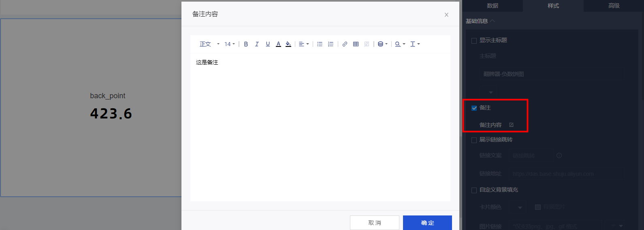Open the font size 14 dropdown
The image size is (644, 230).
[x=230, y=44]
